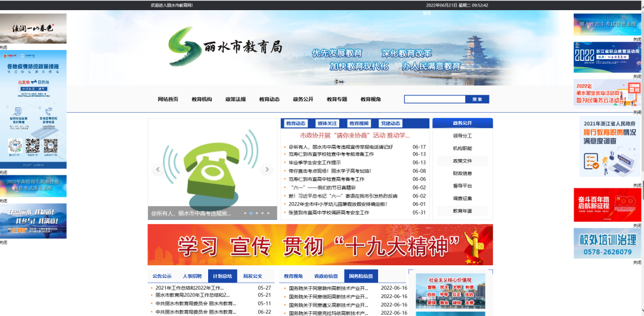This screenshot has width=644, height=316.
Task: Open the 浩浩丽水 我知道 left banner
Action: point(33,221)
